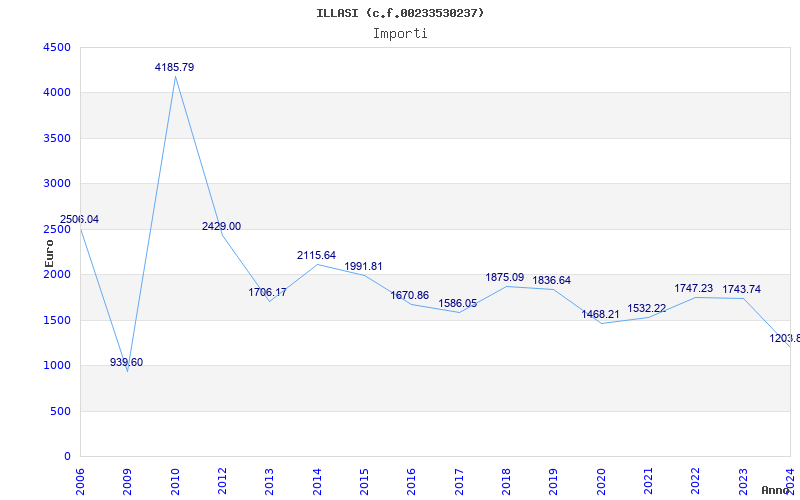Click x-axis year 2017
Screen dimensions: 800x500
[459, 482]
